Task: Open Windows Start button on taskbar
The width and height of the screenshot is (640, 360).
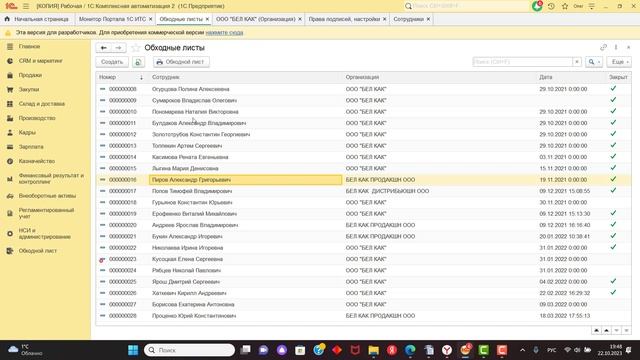Action: 133,350
